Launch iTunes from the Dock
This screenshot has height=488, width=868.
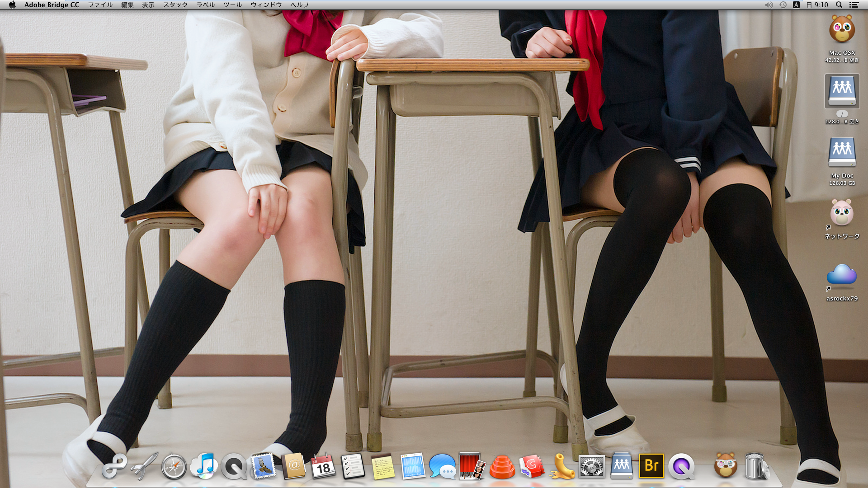coord(204,466)
